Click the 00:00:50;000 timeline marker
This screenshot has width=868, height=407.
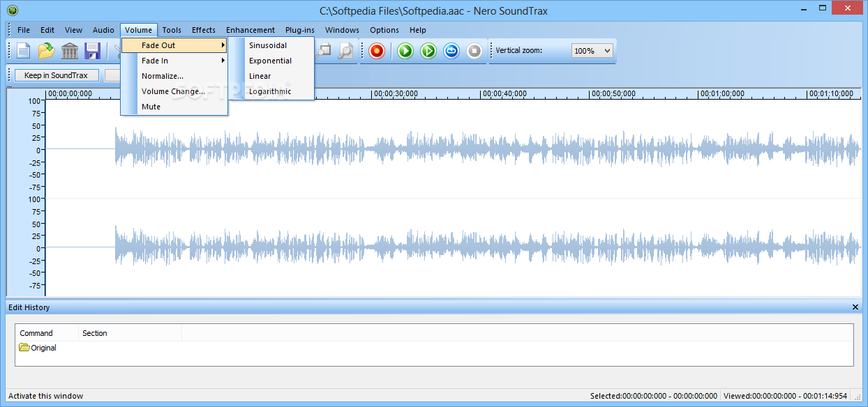click(613, 93)
